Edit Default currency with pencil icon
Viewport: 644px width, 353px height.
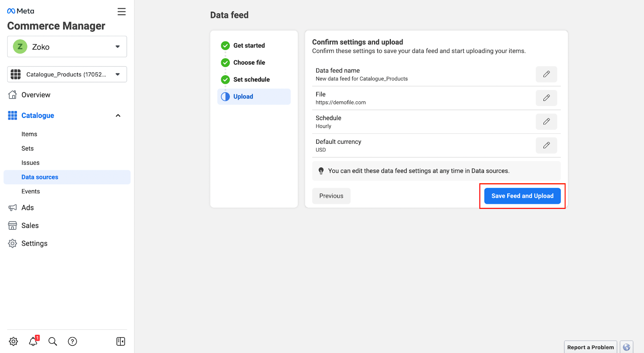(x=546, y=145)
